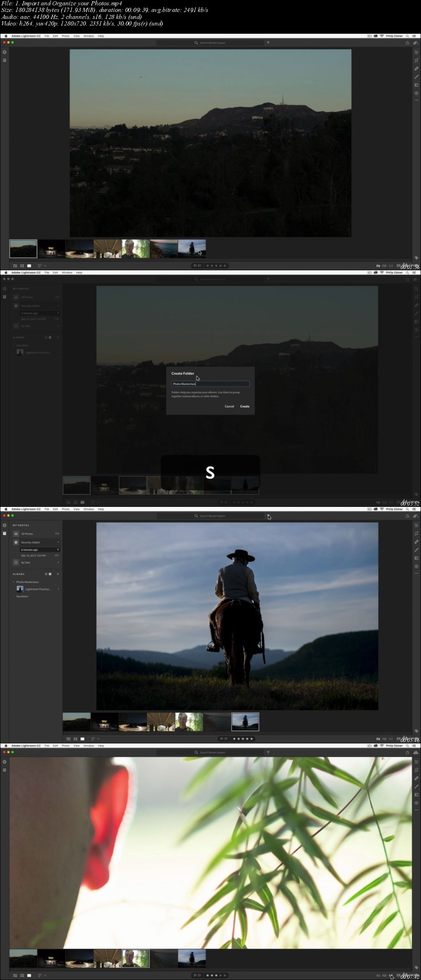The image size is (421, 980).
Task: Set star rating in horse rider frame
Action: point(243,739)
